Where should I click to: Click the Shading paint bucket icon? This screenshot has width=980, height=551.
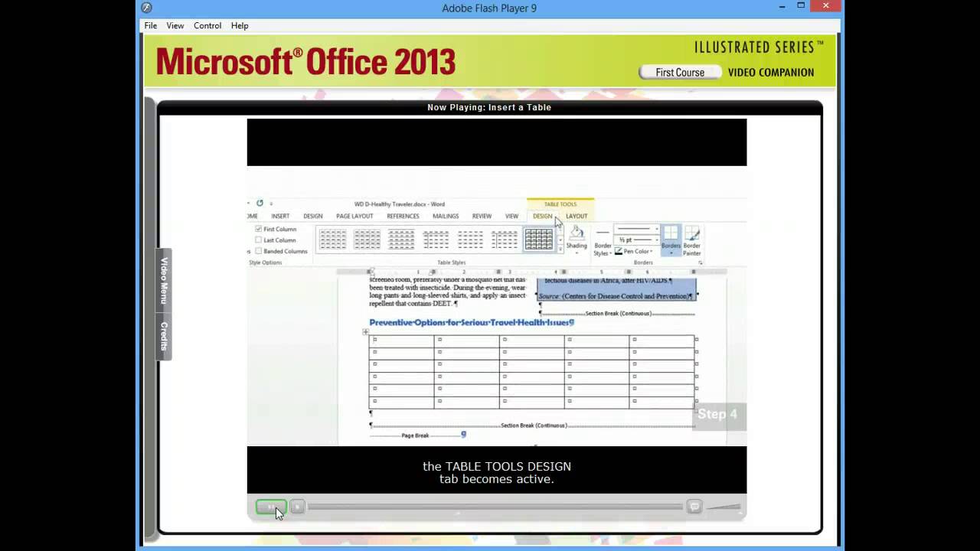[x=577, y=233]
